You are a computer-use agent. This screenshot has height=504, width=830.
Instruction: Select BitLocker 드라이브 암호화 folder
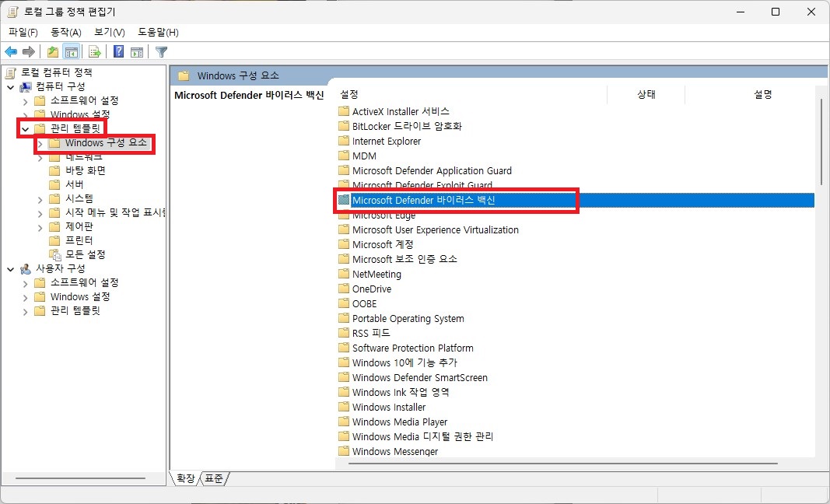407,127
